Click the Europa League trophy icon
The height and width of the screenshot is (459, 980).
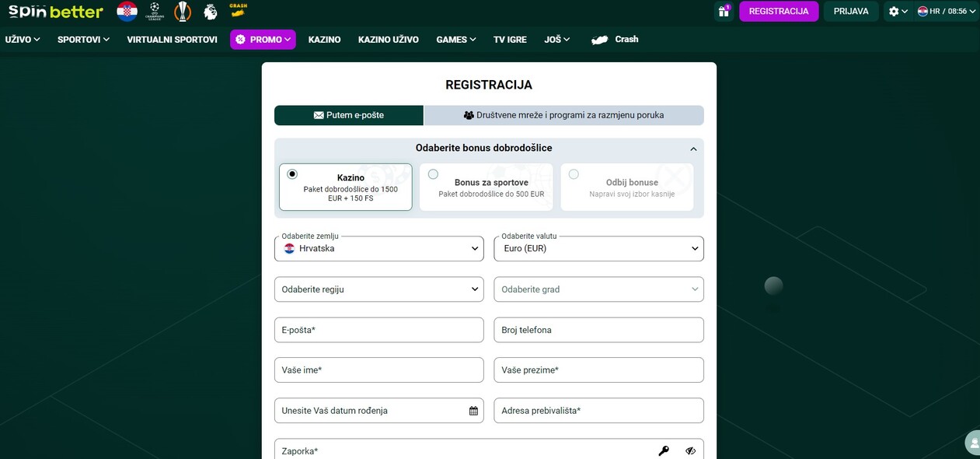[x=182, y=11]
